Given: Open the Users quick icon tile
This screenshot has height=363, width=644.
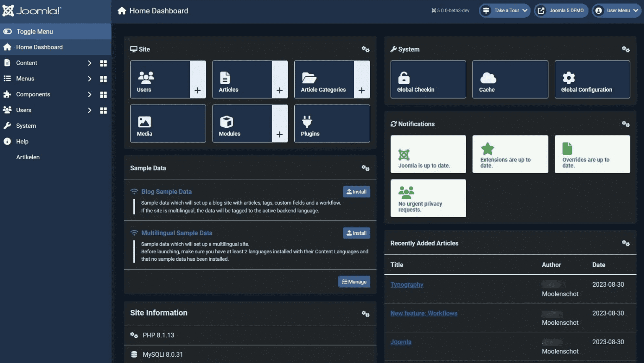Looking at the screenshot, I should click(x=160, y=80).
